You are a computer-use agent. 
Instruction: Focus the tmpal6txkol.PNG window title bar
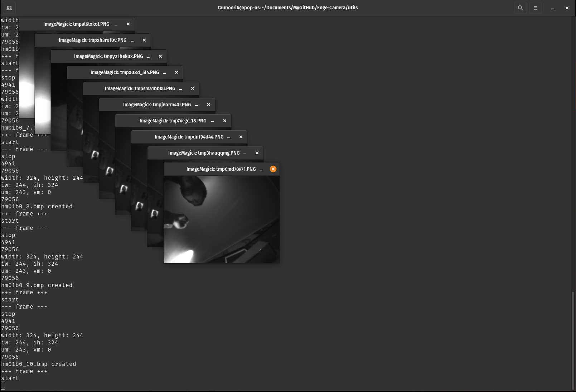pyautogui.click(x=76, y=24)
